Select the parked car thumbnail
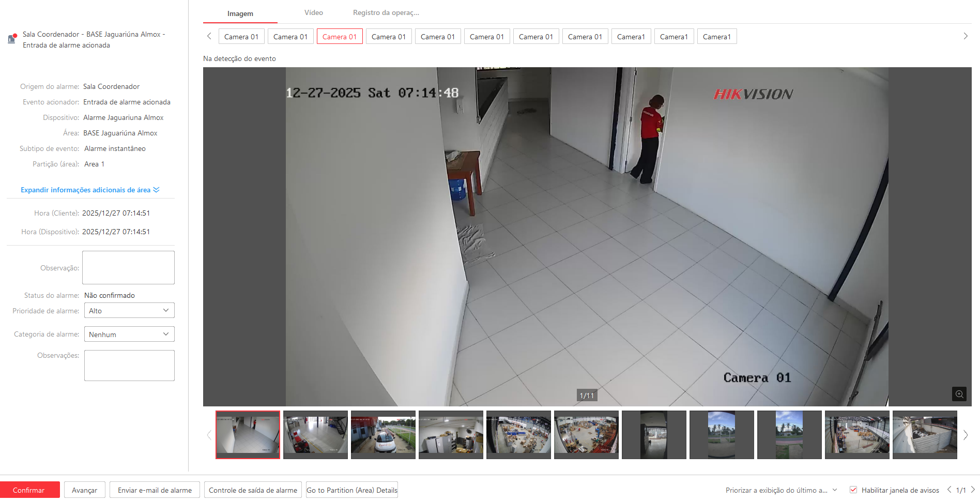This screenshot has height=501, width=980. click(x=383, y=435)
